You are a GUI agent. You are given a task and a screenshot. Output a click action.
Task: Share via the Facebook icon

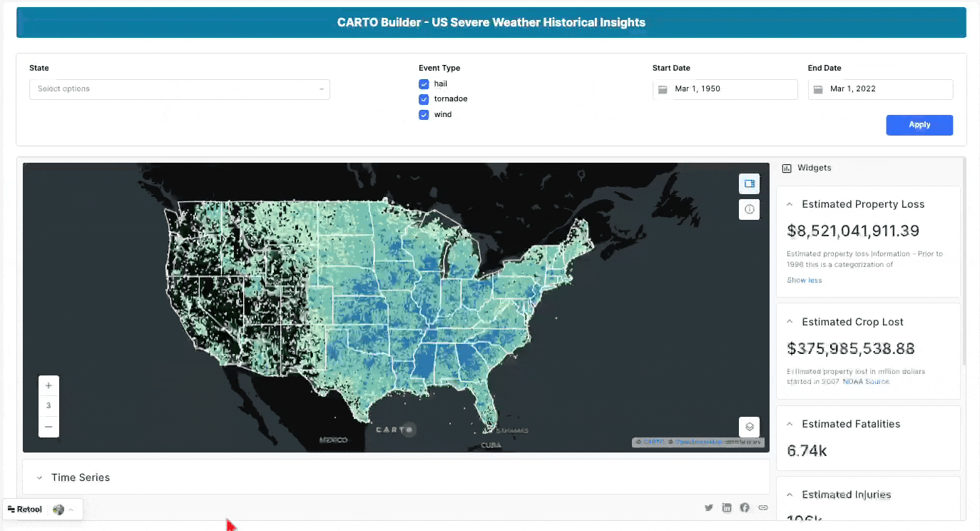pos(745,507)
